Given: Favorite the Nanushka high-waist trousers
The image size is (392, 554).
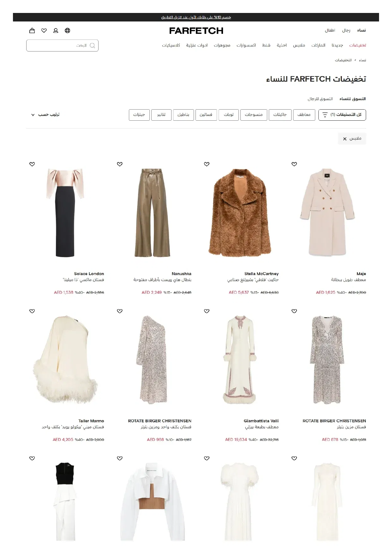Looking at the screenshot, I should [119, 164].
